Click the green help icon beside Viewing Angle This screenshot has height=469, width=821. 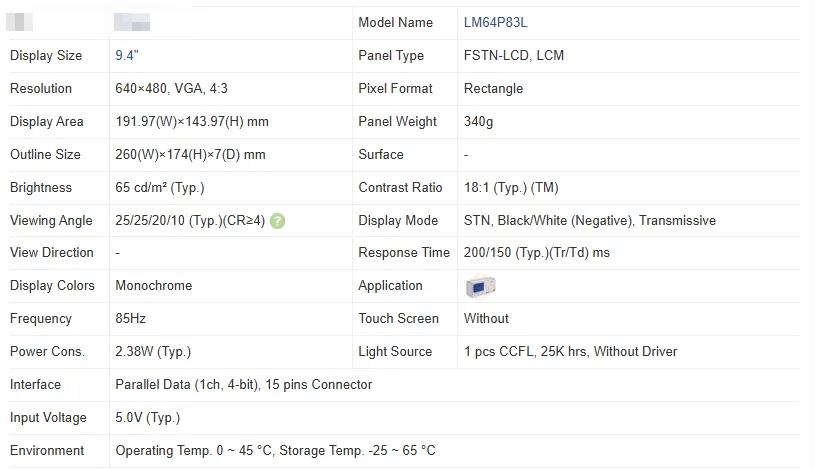(x=278, y=221)
